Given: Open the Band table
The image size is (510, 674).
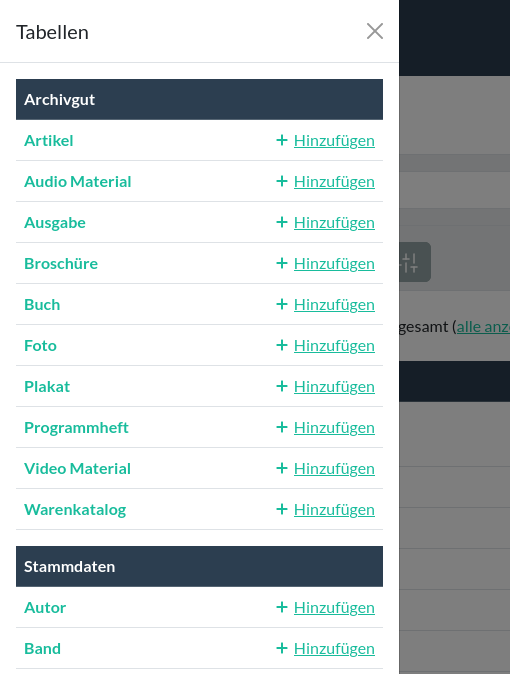Looking at the screenshot, I should click(42, 648).
